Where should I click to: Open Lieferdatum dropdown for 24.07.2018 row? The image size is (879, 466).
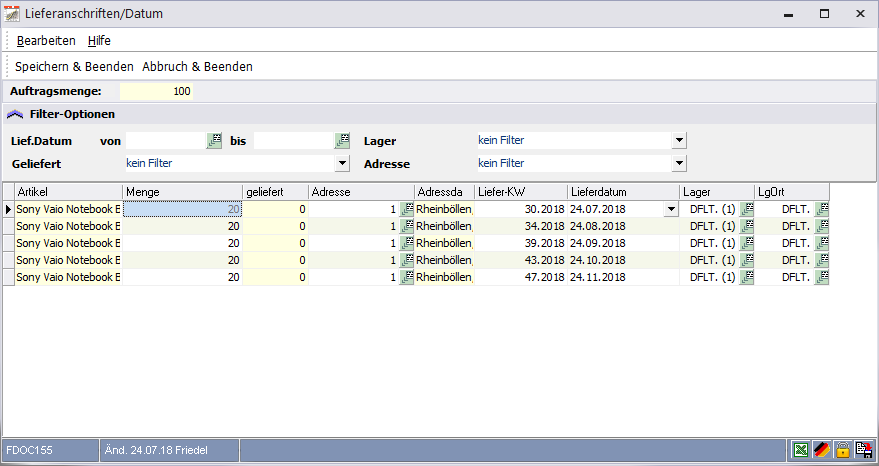[671, 210]
